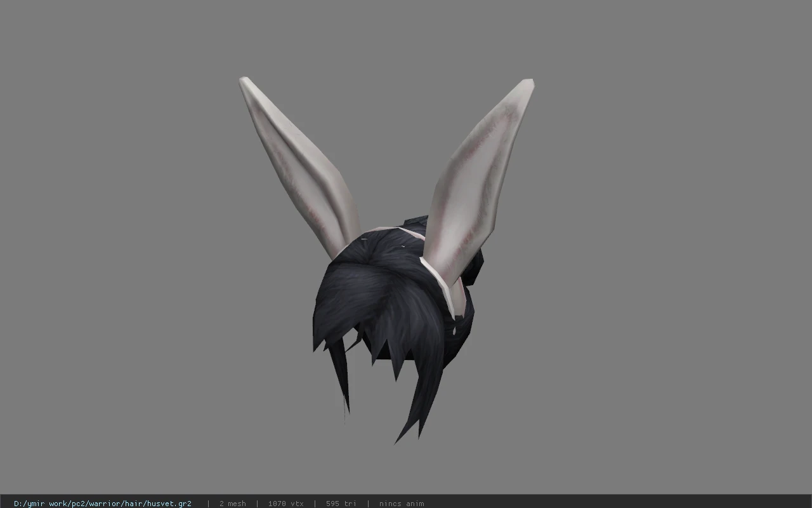Click the longest hair strand at bottom
812x508 pixels.
tap(420, 394)
